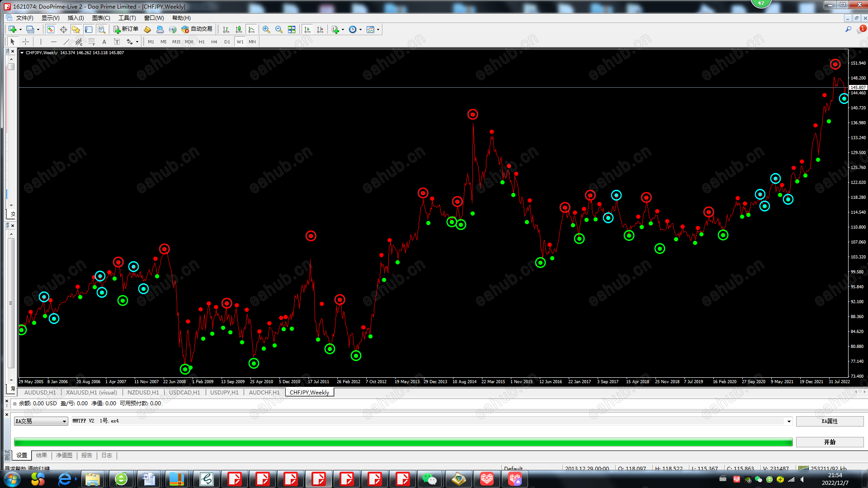The width and height of the screenshot is (868, 488).
Task: Zoom in on the chart
Action: (266, 29)
